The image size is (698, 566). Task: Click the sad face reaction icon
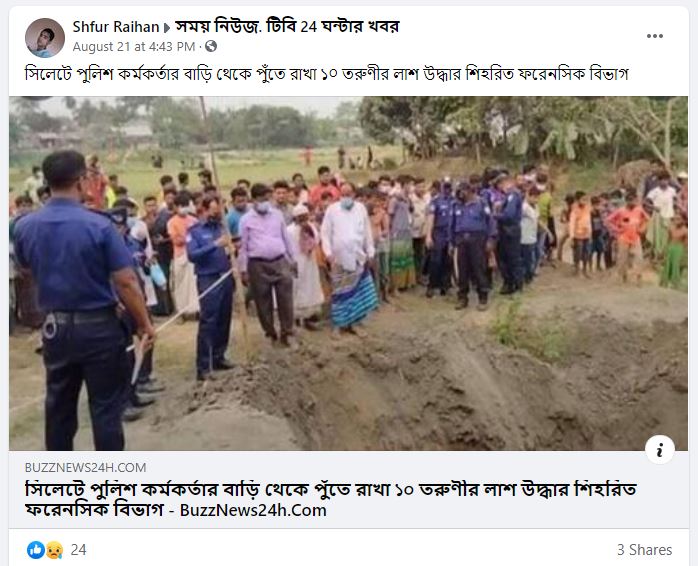(54, 550)
